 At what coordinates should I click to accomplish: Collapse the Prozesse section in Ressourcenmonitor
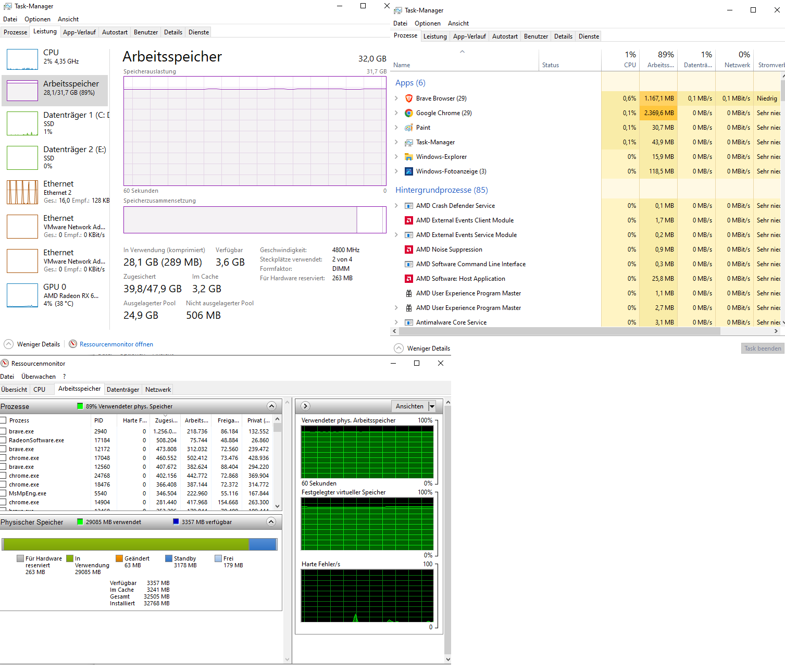click(271, 406)
